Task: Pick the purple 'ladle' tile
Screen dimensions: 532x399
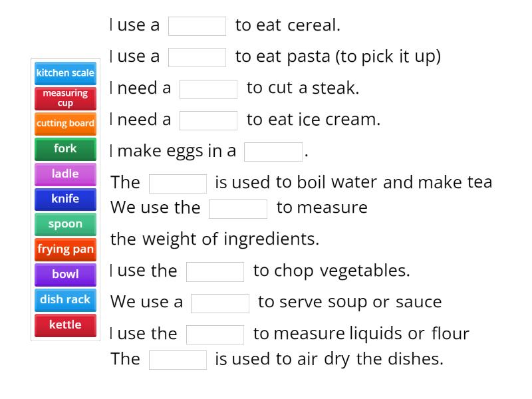Action: click(x=65, y=174)
